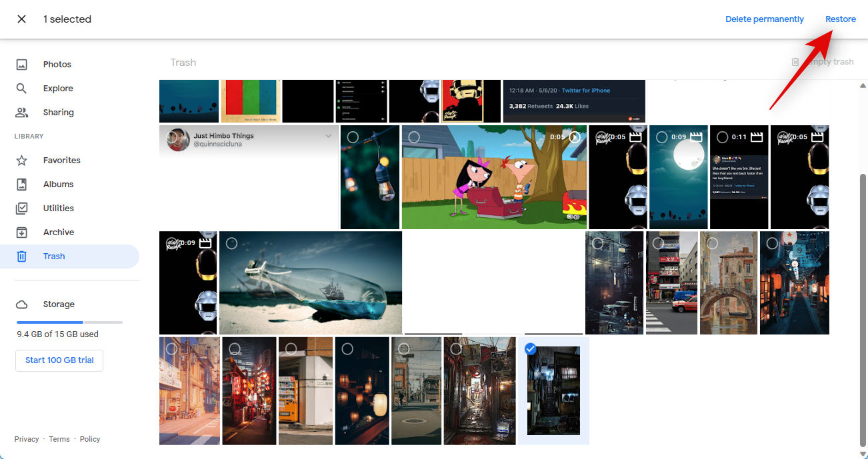This screenshot has height=459, width=868.
Task: Go to Sharing label in sidebar
Action: 59,113
